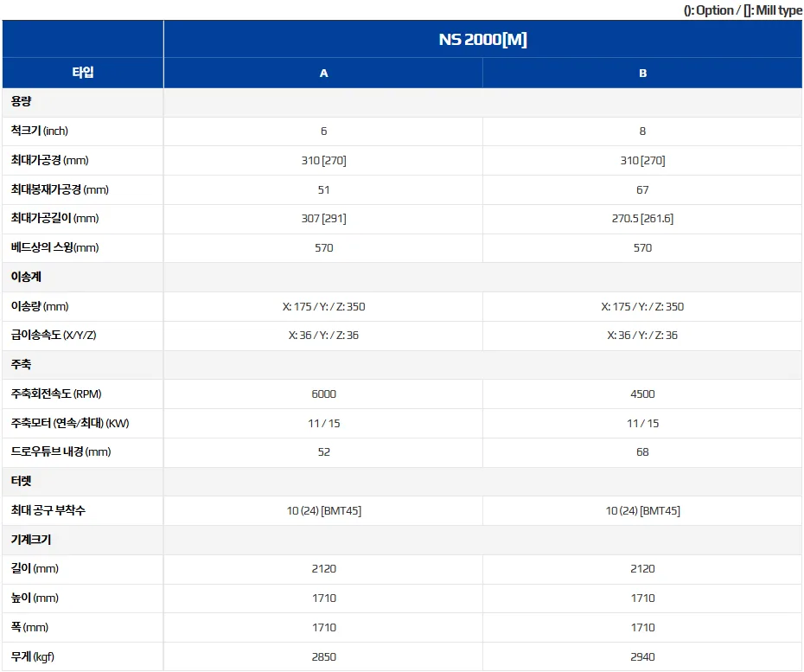
Task: Select the 터렛 section heading
Action: pos(21,481)
